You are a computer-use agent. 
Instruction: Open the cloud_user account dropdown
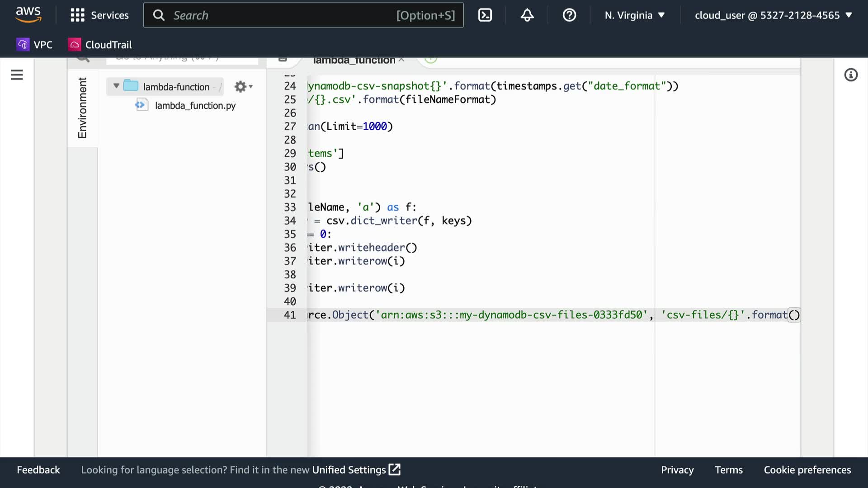click(773, 15)
